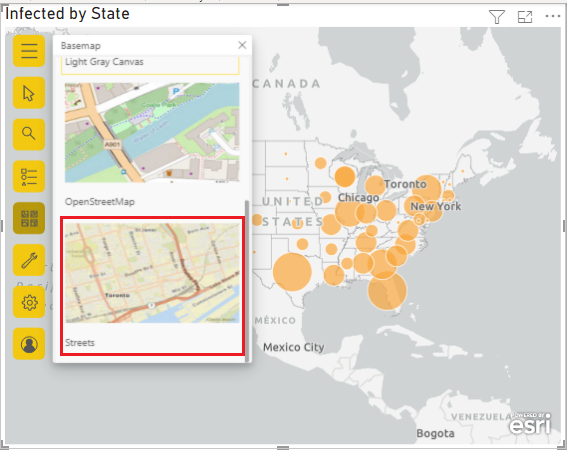The height and width of the screenshot is (450, 567).
Task: Open the gear settings tool
Action: [x=29, y=302]
